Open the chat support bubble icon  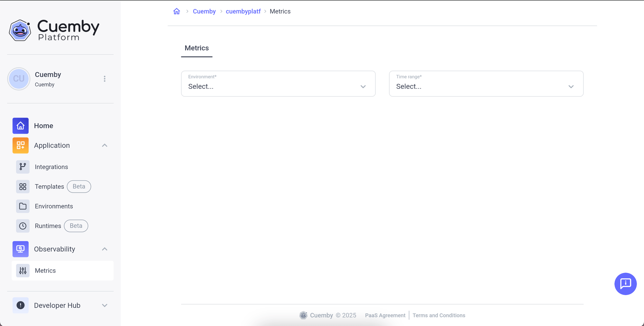point(625,284)
